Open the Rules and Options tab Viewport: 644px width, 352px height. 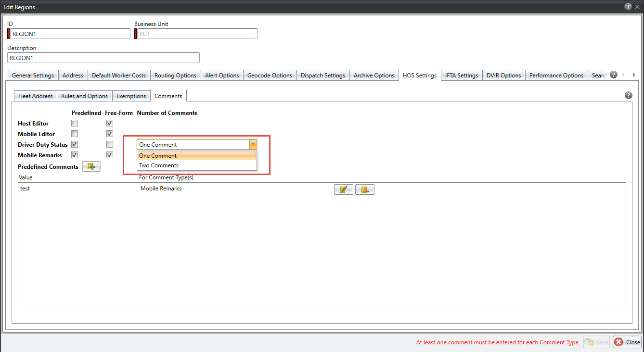[84, 96]
